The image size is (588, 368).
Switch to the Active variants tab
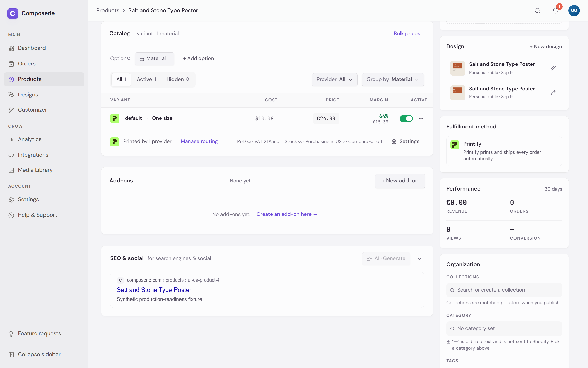click(147, 79)
